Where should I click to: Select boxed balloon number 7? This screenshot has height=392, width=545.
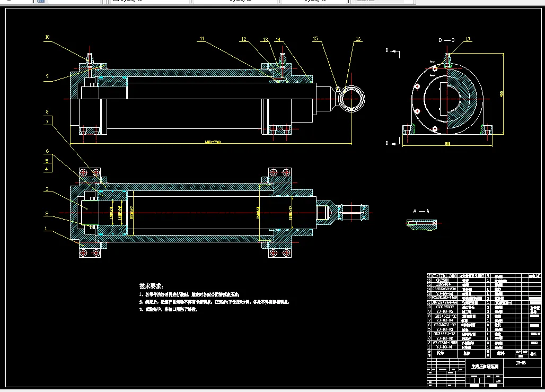[48, 121]
